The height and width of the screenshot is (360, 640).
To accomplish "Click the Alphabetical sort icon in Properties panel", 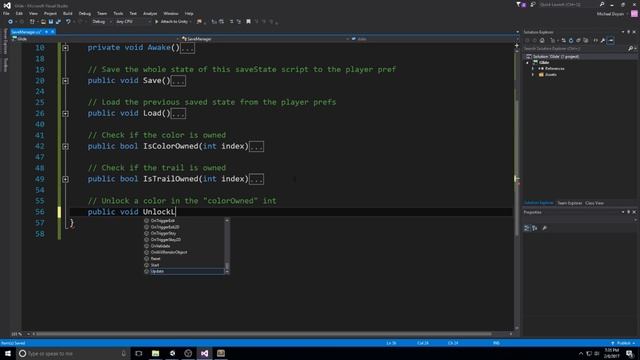I will pyautogui.click(x=535, y=228).
